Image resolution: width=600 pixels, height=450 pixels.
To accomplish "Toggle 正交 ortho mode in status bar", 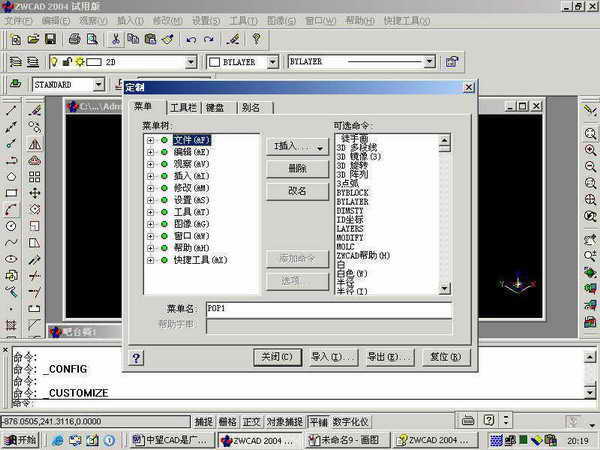I will [x=252, y=422].
